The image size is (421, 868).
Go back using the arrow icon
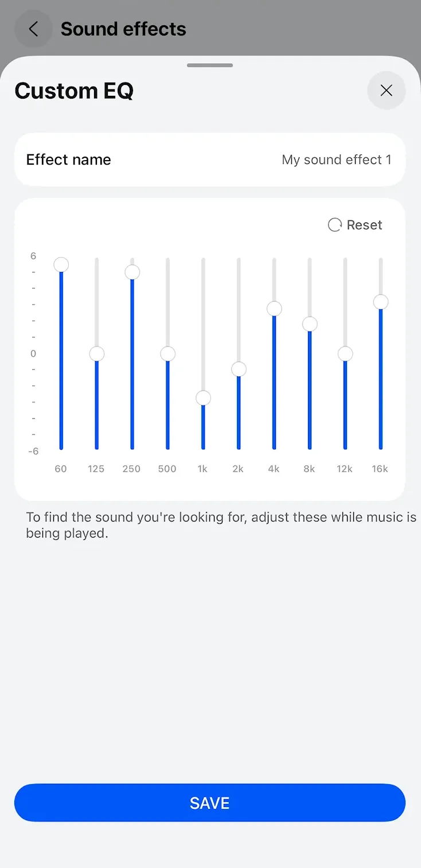point(33,29)
